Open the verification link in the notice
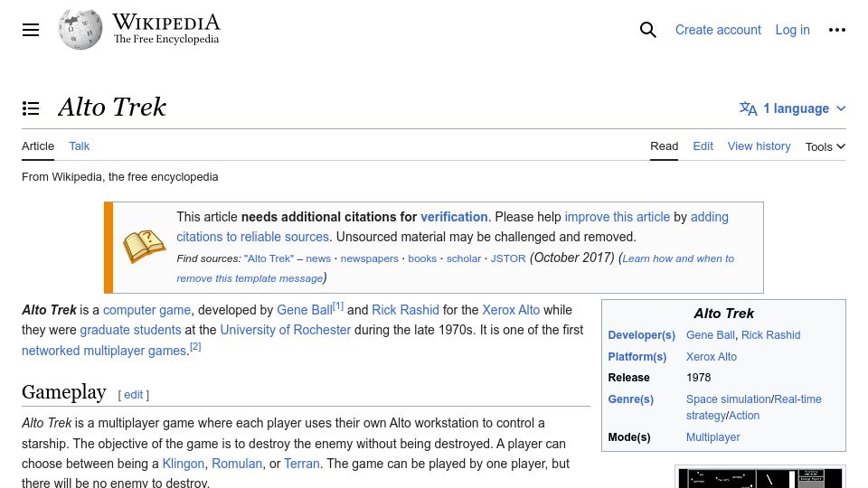The height and width of the screenshot is (488, 868). point(454,217)
